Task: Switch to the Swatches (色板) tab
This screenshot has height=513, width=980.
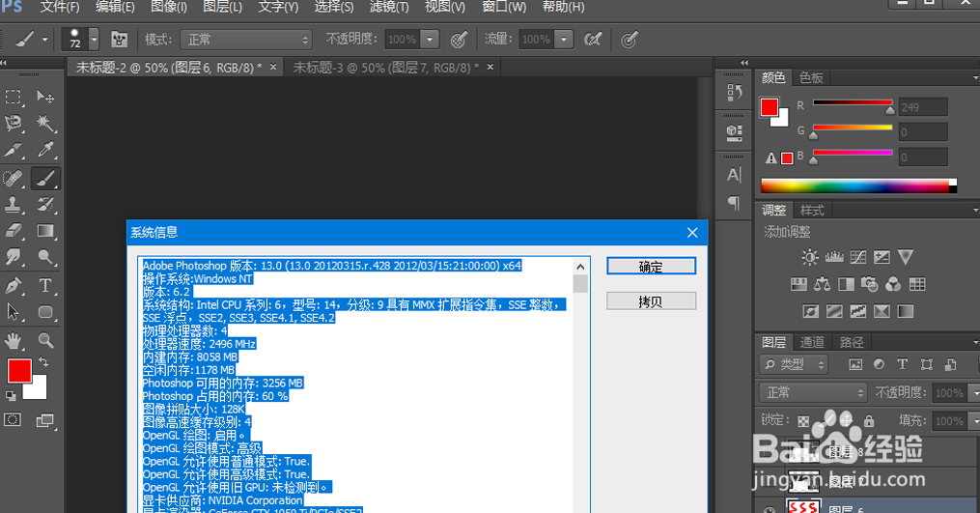Action: 811,77
